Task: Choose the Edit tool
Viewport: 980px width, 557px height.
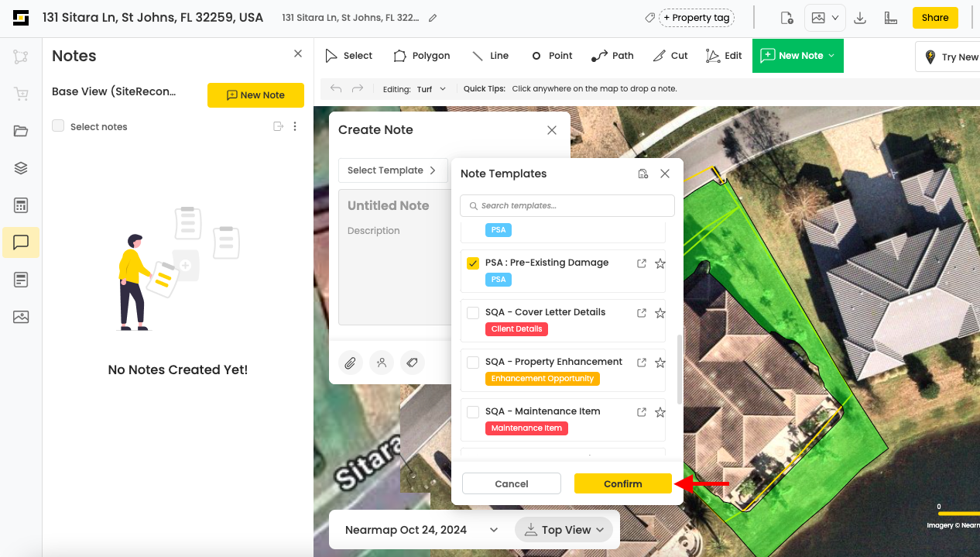Action: 725,56
